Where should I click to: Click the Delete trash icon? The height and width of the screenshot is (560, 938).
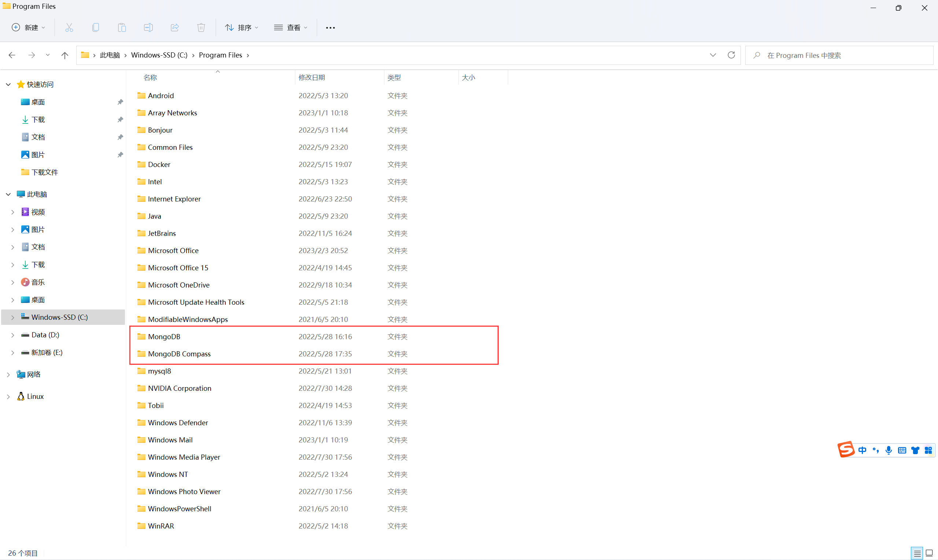[x=201, y=27]
